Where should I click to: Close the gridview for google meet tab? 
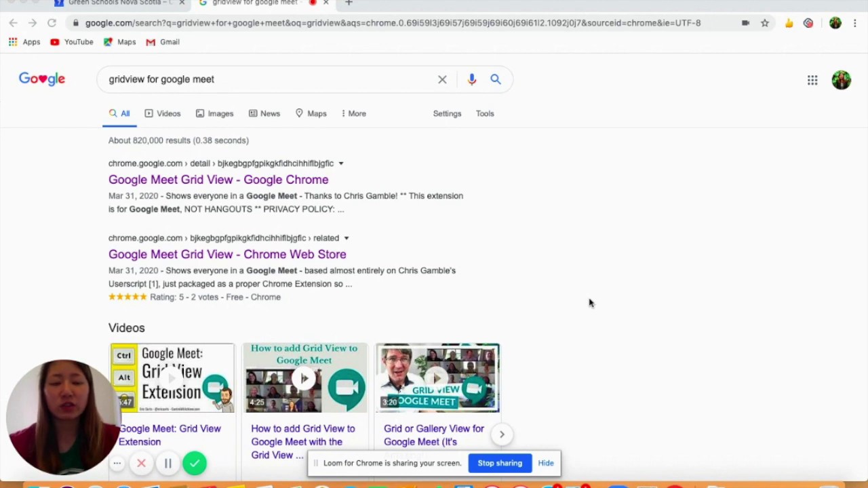(x=325, y=3)
